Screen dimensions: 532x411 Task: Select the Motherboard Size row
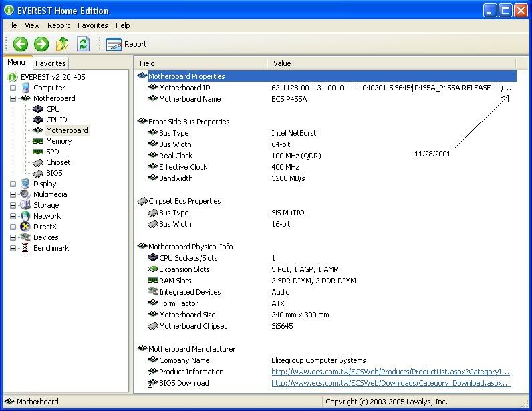[x=326, y=315]
